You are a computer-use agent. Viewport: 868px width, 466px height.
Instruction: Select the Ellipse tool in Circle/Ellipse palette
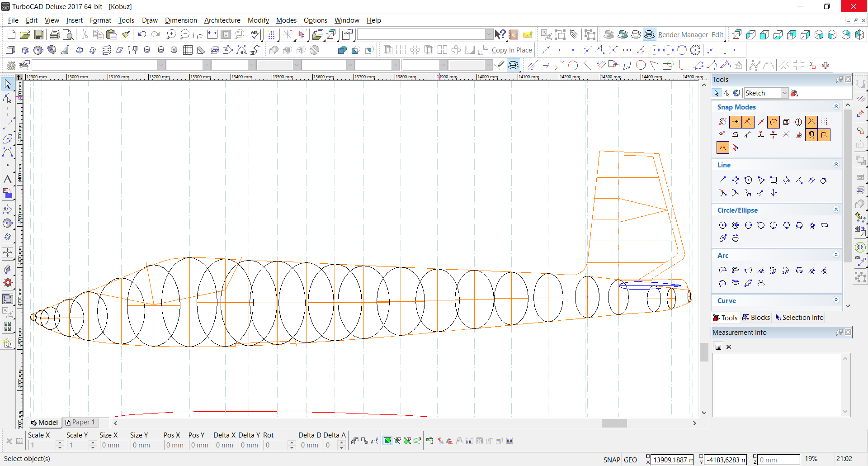825,225
